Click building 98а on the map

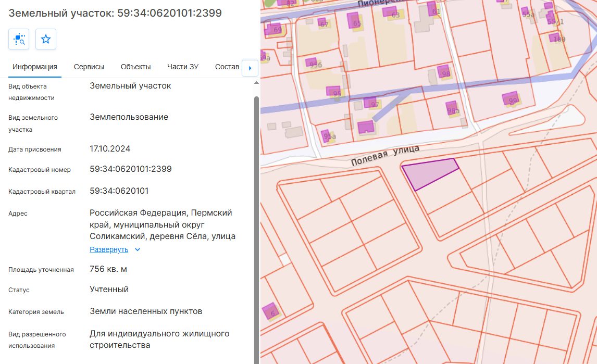pos(452,108)
